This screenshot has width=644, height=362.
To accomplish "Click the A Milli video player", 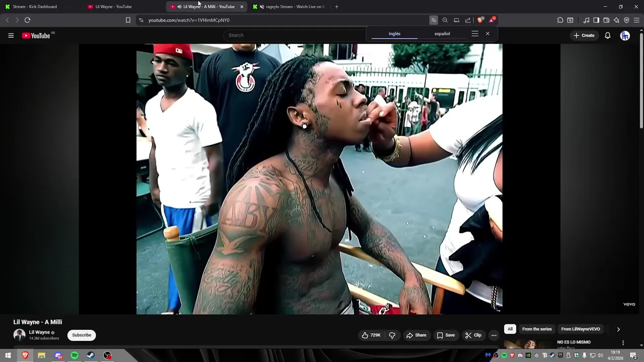I will point(319,179).
